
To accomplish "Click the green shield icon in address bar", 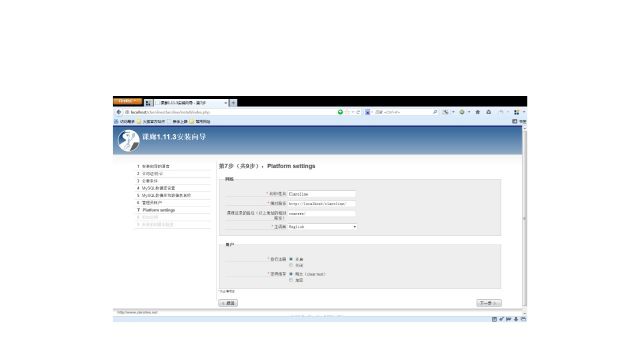I will click(x=340, y=112).
